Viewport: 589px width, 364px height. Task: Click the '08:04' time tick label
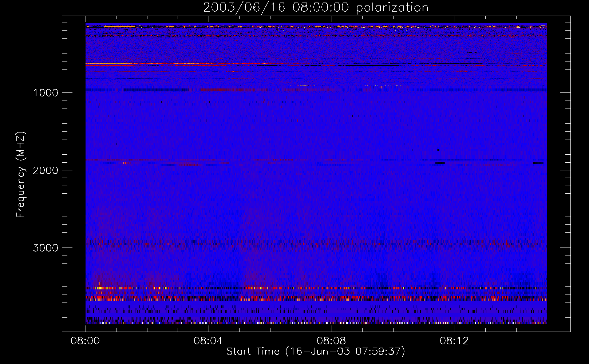coord(208,341)
